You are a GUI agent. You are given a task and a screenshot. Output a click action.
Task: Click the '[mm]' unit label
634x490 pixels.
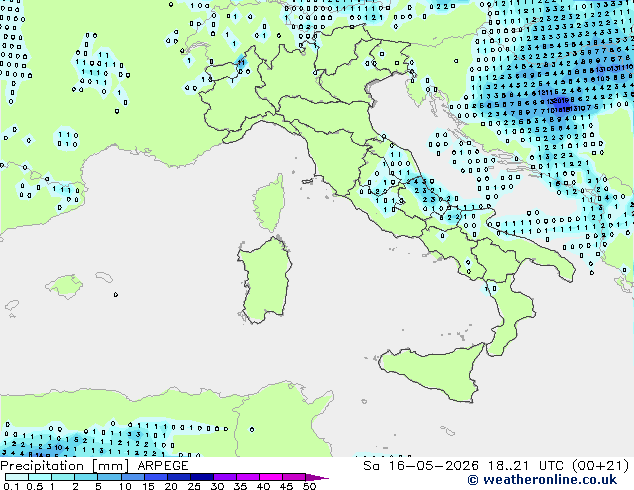point(110,466)
